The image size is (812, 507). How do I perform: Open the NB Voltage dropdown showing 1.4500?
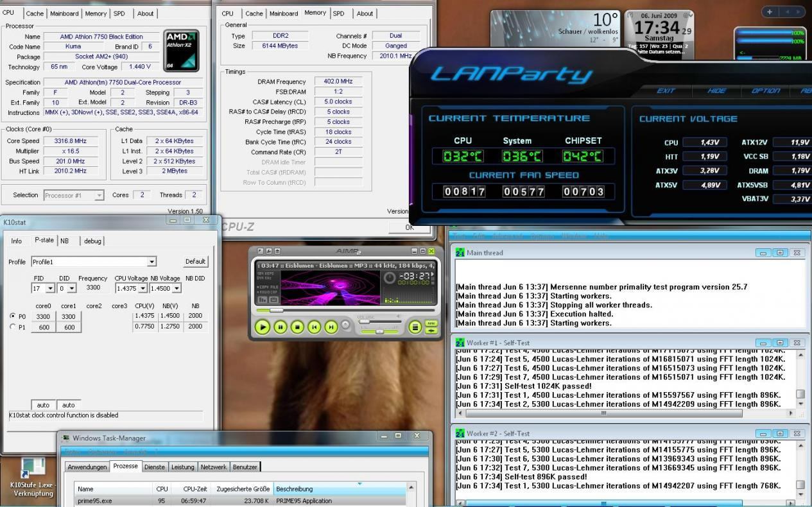[x=177, y=289]
